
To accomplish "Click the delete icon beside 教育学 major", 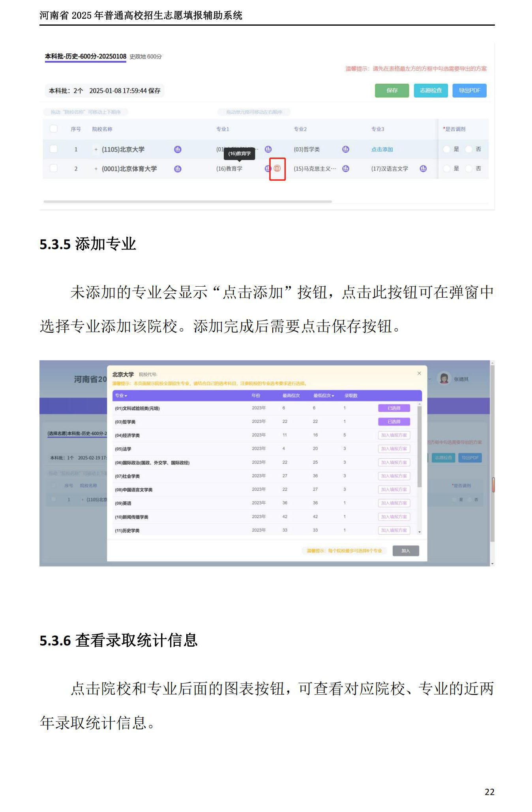I will pos(277,169).
